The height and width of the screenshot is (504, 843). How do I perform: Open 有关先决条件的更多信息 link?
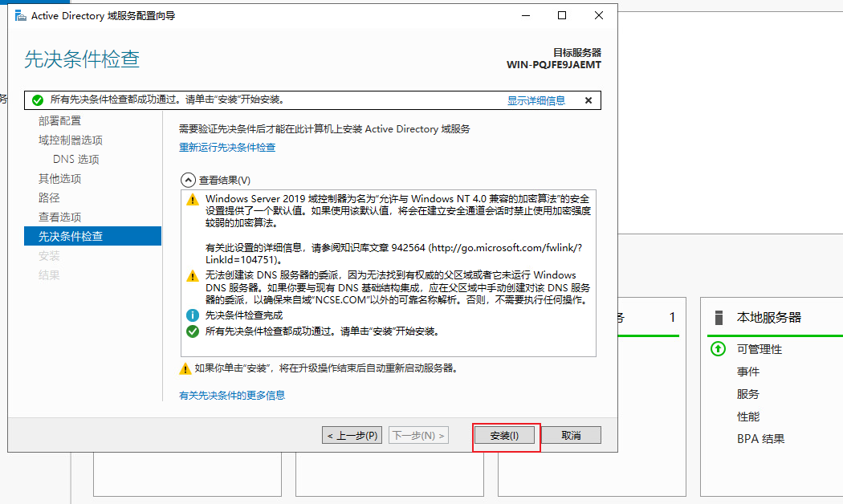[x=232, y=395]
